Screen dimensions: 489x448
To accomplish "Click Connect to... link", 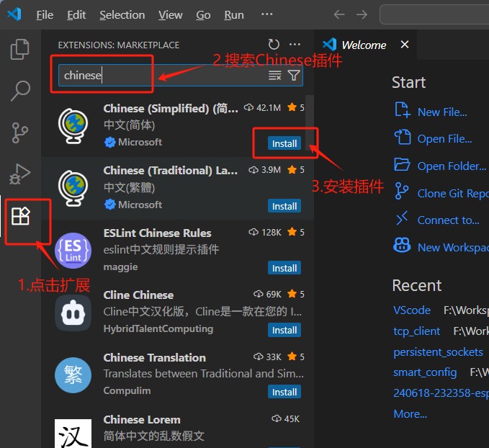I will pos(448,220).
